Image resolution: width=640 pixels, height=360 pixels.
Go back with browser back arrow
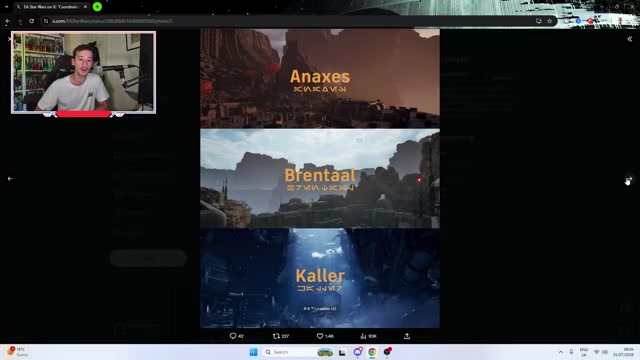tap(8, 21)
